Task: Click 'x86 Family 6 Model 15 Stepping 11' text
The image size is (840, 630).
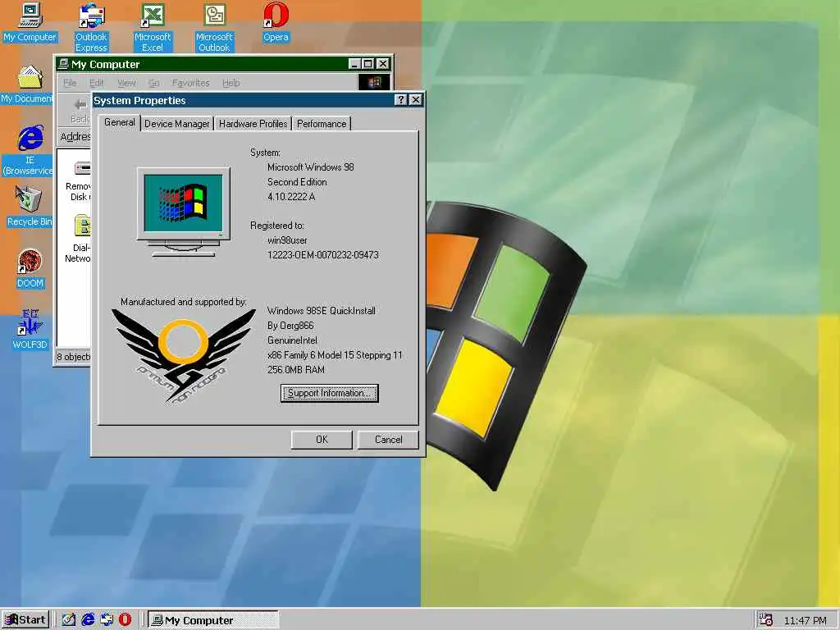Action: (335, 355)
